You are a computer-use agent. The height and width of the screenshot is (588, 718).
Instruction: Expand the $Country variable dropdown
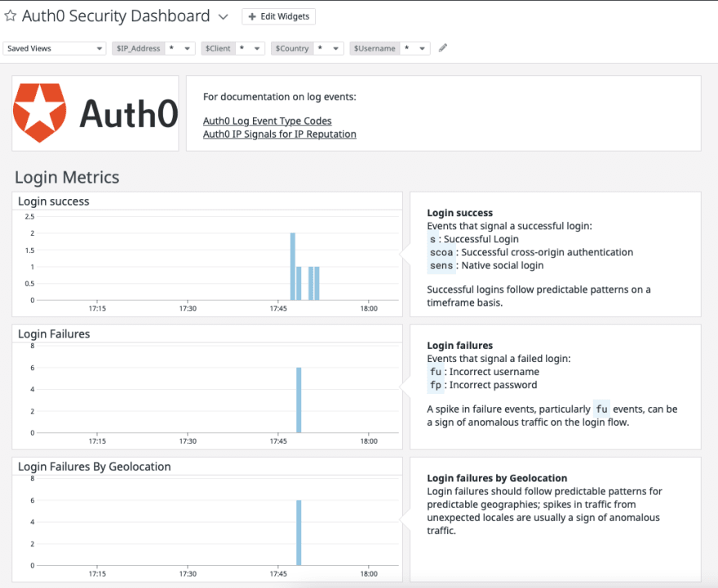335,48
